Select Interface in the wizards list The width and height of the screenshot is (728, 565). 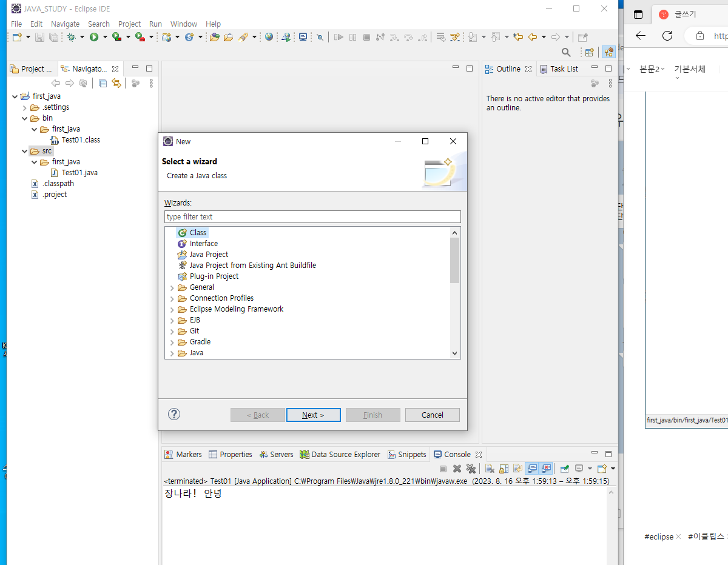197,243
